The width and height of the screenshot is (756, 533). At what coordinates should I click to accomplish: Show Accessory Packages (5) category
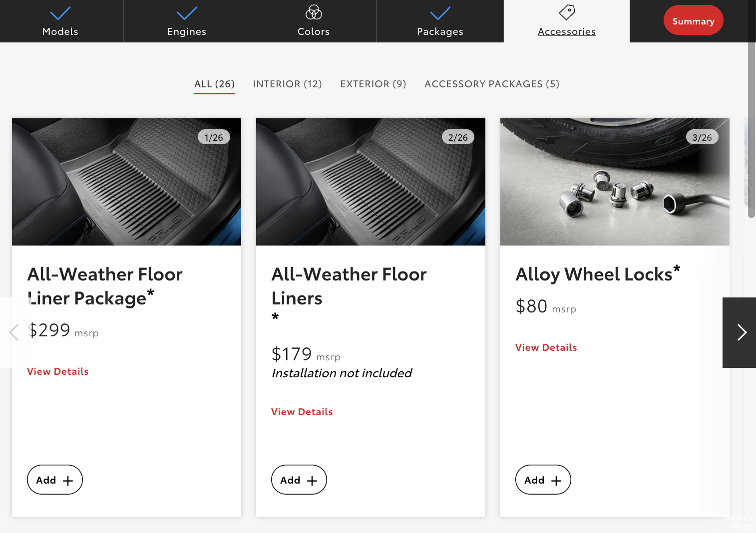pos(491,84)
